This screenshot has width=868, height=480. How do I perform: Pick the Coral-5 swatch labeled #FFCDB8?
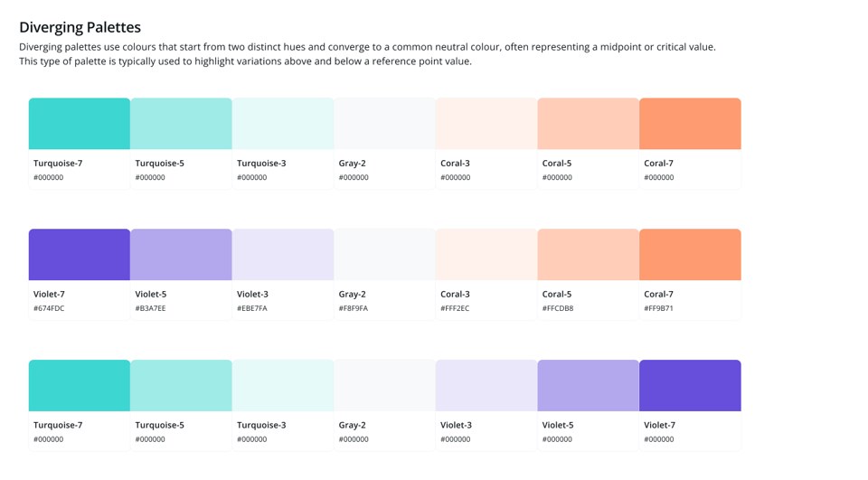point(589,254)
